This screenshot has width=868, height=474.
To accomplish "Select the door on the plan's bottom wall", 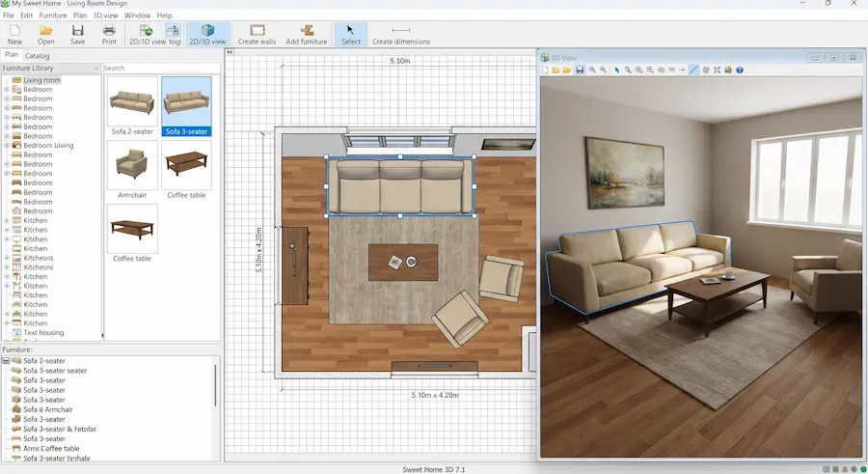I will [435, 368].
